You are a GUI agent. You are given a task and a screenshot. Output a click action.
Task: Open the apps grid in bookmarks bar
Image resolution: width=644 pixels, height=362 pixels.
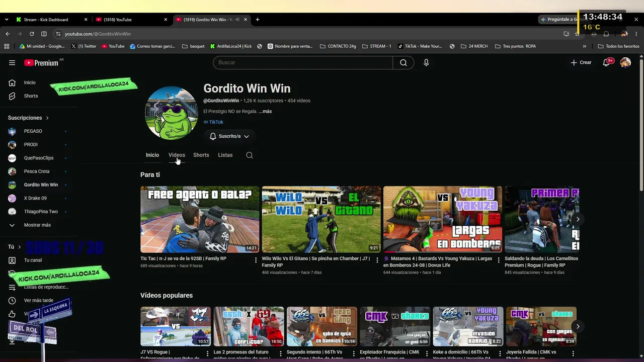[x=7, y=46]
